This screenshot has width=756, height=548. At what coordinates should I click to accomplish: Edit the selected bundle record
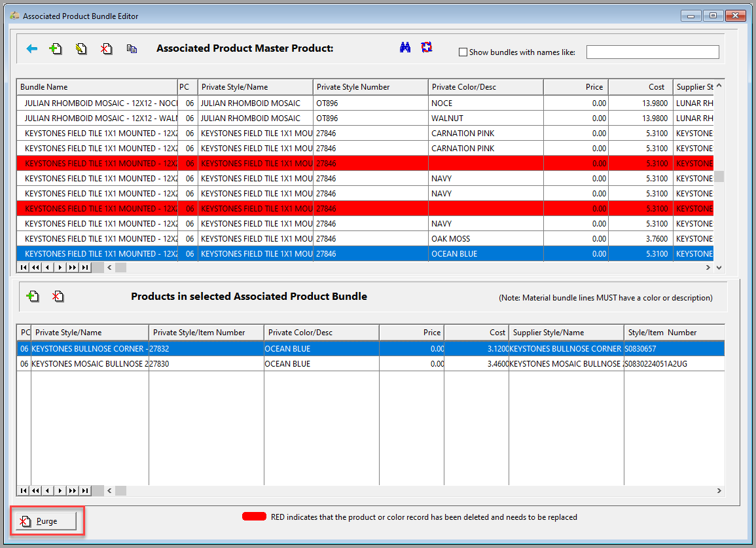[81, 48]
